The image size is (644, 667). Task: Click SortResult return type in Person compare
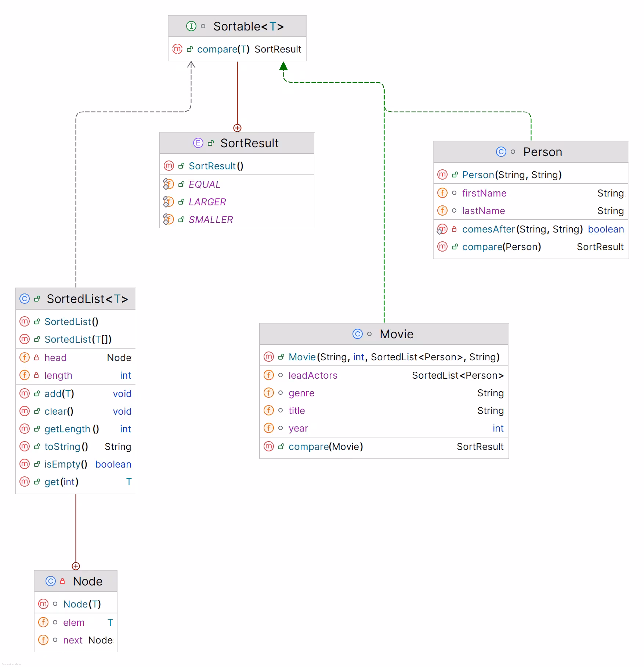600,247
